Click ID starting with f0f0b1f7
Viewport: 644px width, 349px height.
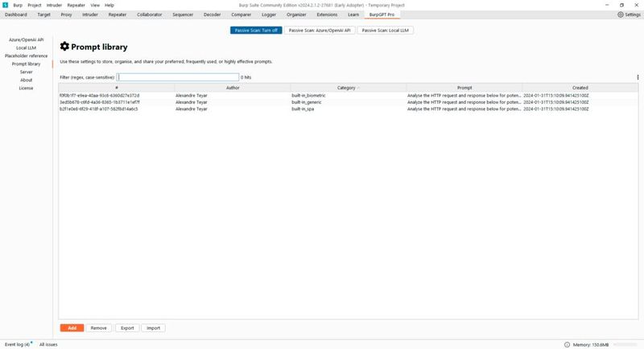click(x=99, y=96)
